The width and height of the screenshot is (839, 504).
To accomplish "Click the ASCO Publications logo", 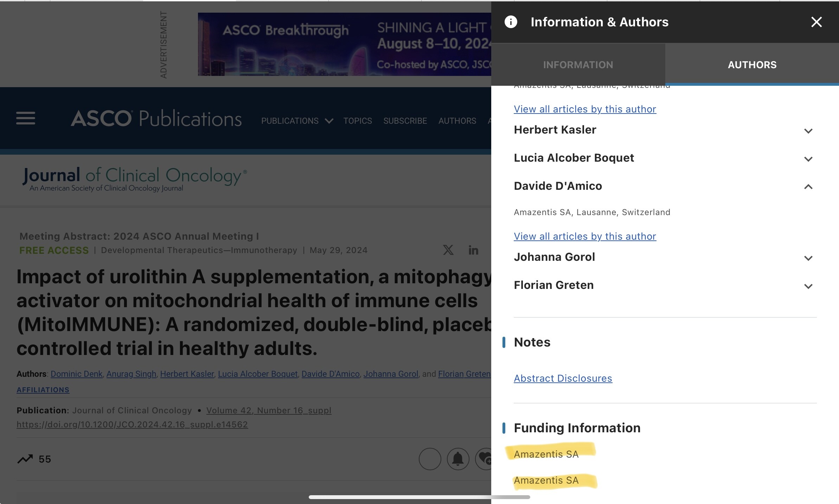I will [x=156, y=118].
